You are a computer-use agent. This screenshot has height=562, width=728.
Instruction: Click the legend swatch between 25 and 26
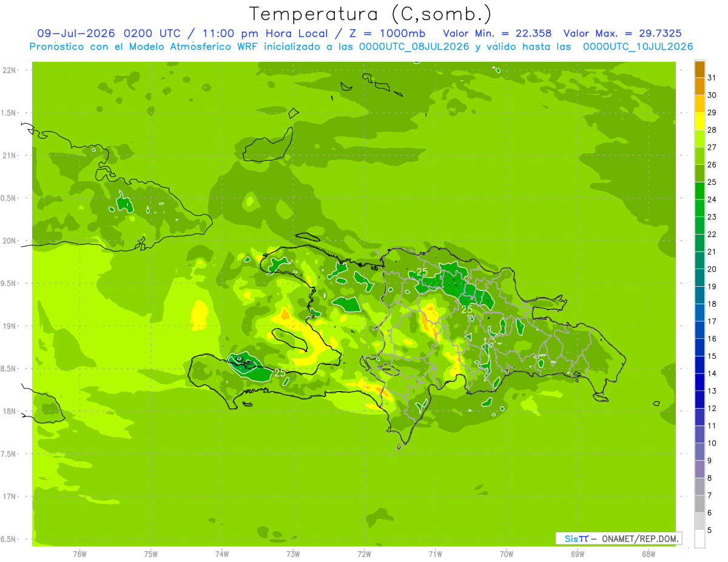pos(699,173)
